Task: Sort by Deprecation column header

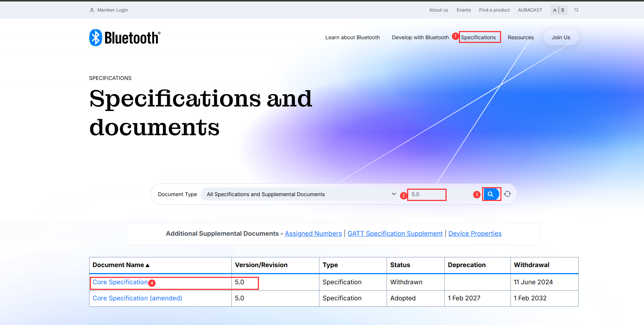Action: coord(467,265)
